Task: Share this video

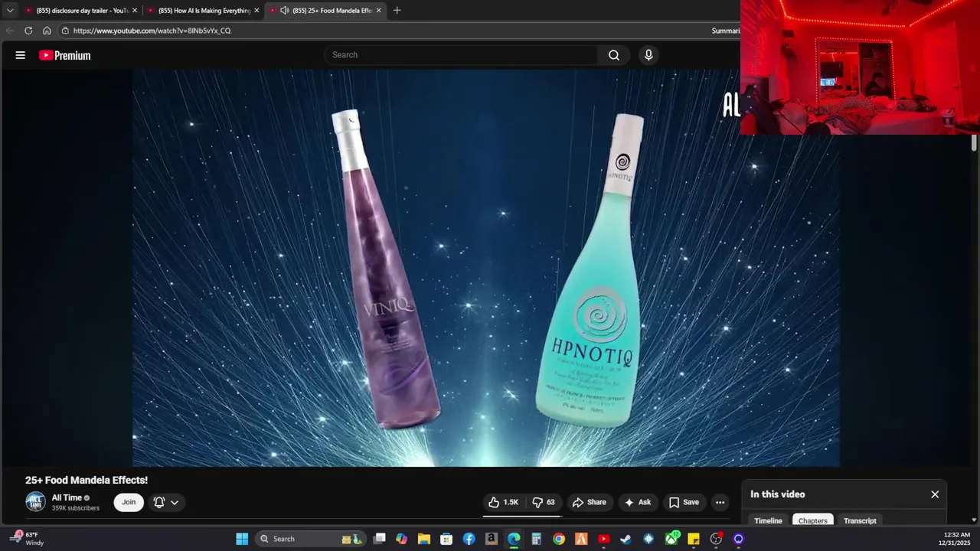Action: coord(589,502)
